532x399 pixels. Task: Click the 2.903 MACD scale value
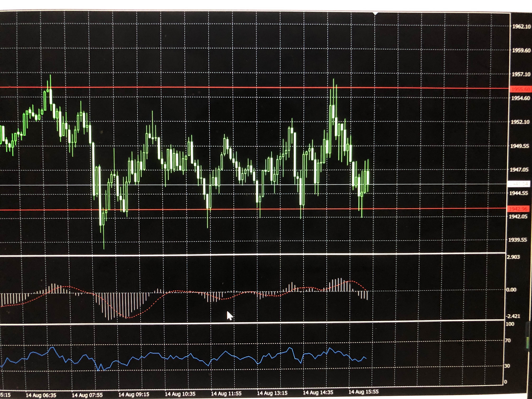(513, 257)
